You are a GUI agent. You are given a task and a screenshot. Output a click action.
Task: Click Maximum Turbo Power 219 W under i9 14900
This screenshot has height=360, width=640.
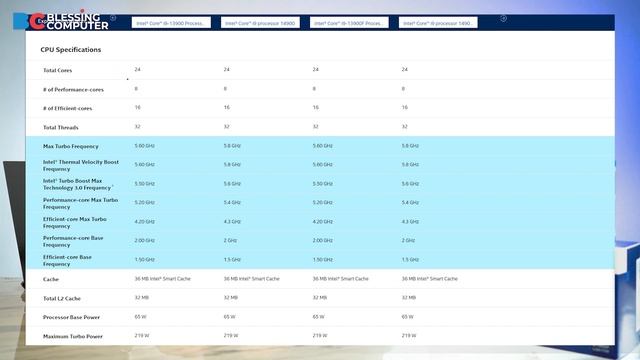(x=231, y=336)
